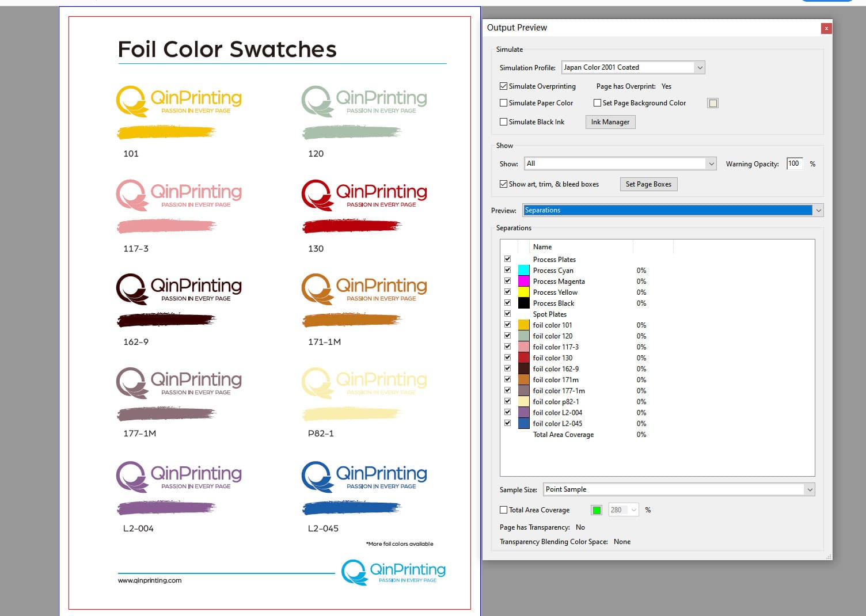Click the red brush stroke above 130
Viewport: 866px width, 616px height.
352,226
